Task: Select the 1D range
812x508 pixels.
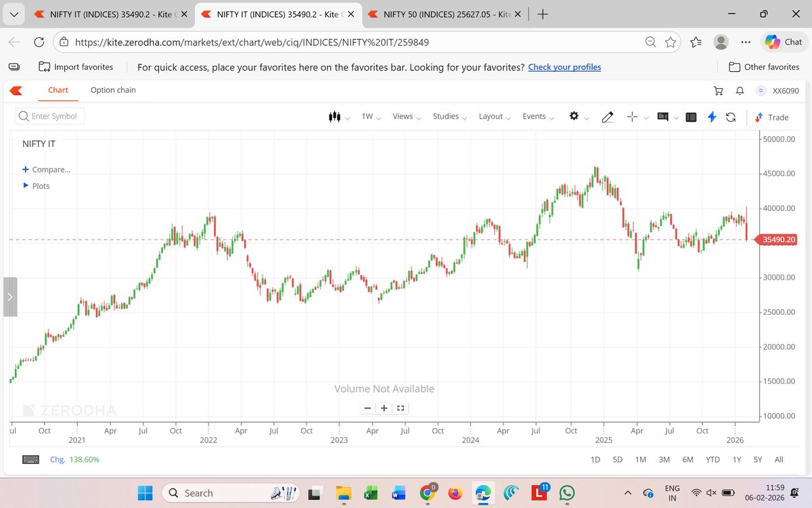Action: click(x=595, y=459)
